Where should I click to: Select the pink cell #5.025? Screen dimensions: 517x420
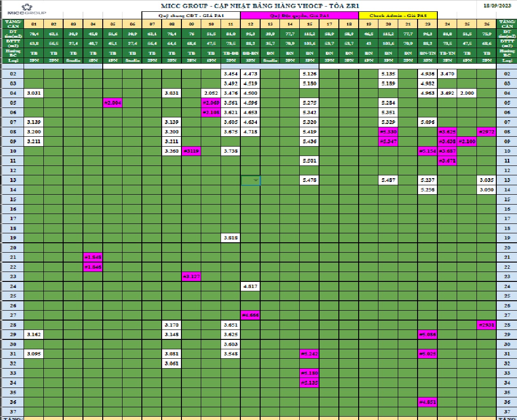[427, 354]
